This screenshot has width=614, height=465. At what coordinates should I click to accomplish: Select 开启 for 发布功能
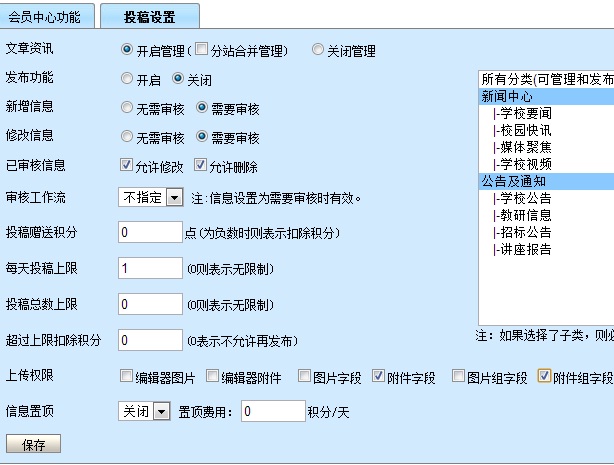[x=127, y=78]
